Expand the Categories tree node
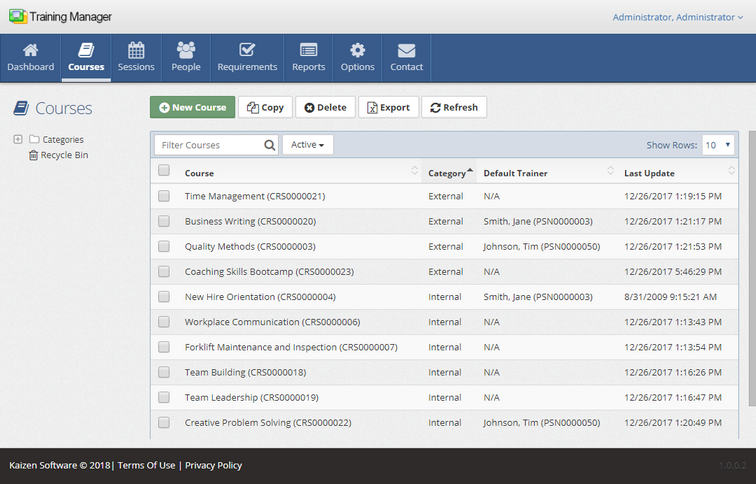This screenshot has height=484, width=756. coord(18,139)
